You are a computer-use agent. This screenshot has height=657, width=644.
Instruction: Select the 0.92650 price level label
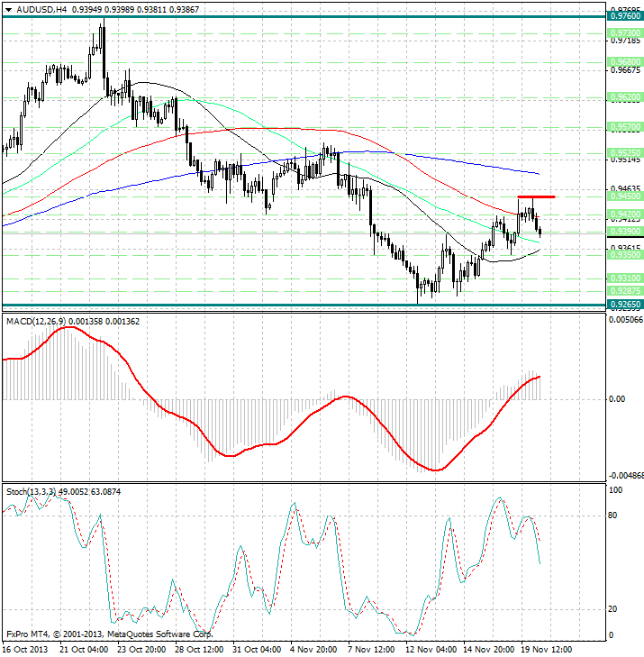pos(625,305)
